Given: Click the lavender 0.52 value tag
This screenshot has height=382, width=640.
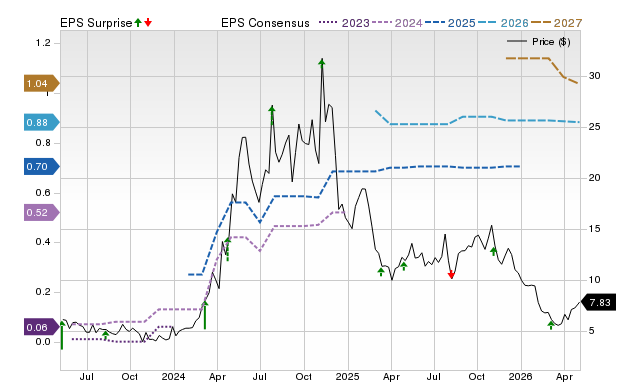Looking at the screenshot, I should coord(42,213).
